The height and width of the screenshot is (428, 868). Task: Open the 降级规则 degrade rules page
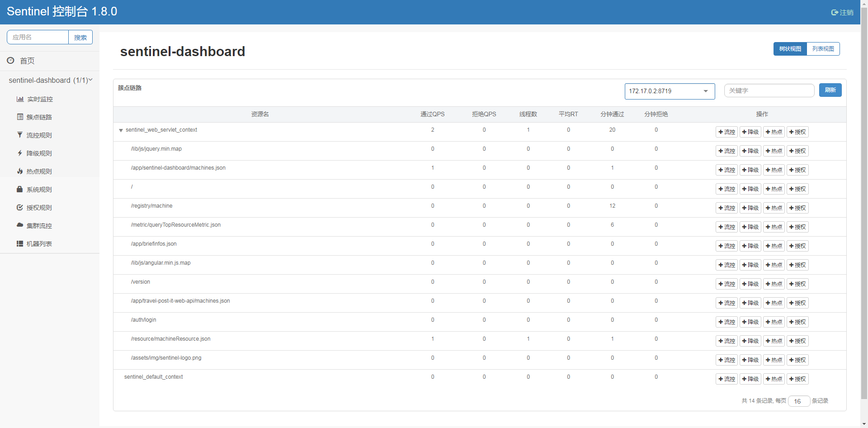pos(40,153)
